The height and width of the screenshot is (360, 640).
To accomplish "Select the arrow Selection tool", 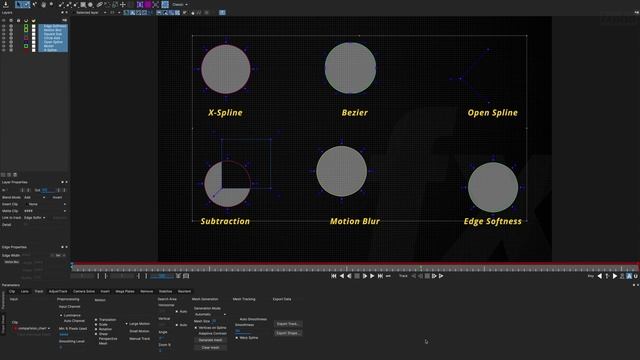I will (19, 4).
